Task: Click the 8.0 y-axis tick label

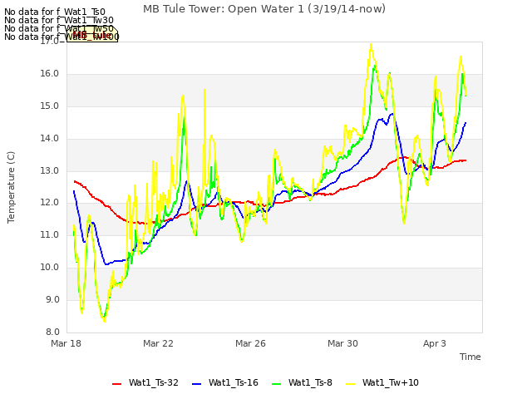Action: [x=52, y=332]
